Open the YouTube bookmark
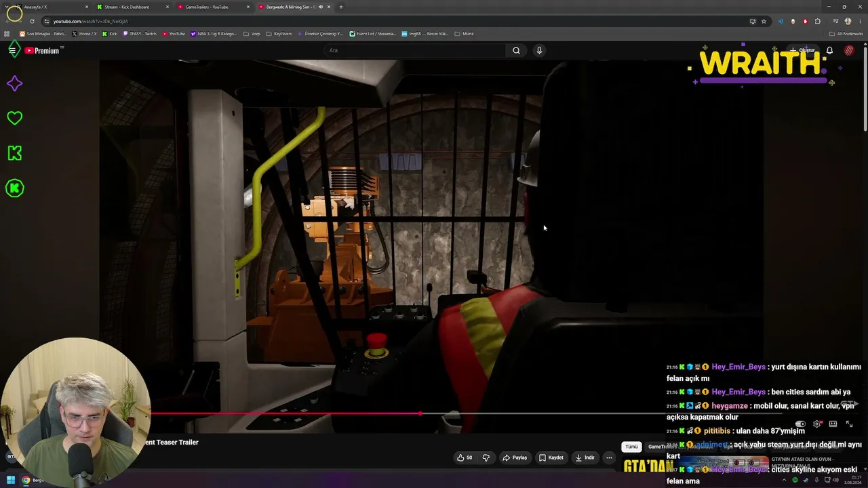The height and width of the screenshot is (488, 868). pyautogui.click(x=174, y=34)
